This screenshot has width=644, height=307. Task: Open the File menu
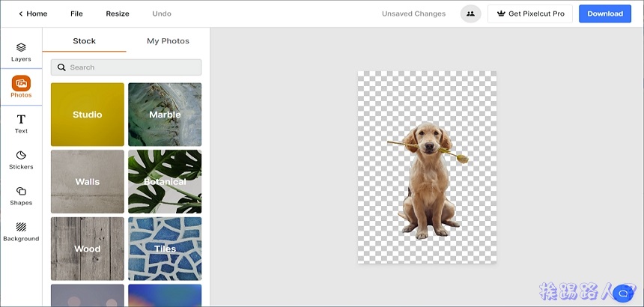(x=77, y=13)
